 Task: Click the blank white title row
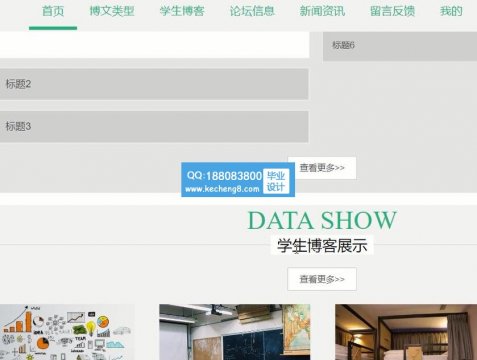click(x=155, y=45)
